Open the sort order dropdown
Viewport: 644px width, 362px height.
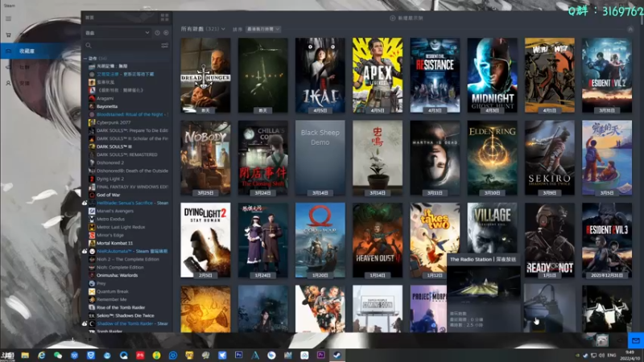263,29
